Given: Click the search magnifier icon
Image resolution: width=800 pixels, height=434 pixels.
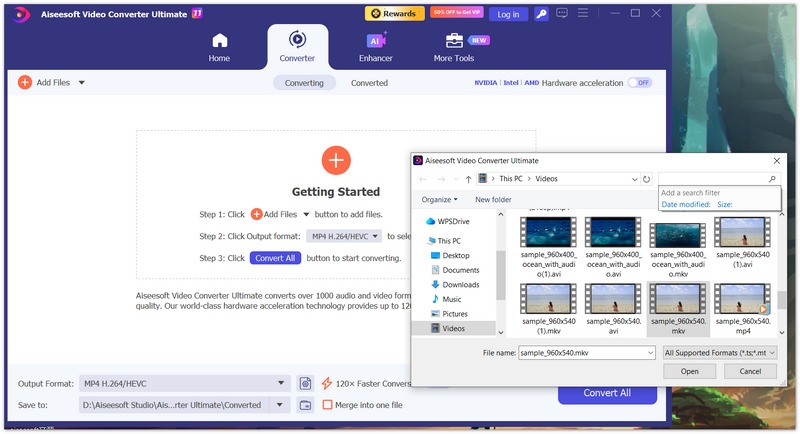Looking at the screenshot, I should click(772, 179).
